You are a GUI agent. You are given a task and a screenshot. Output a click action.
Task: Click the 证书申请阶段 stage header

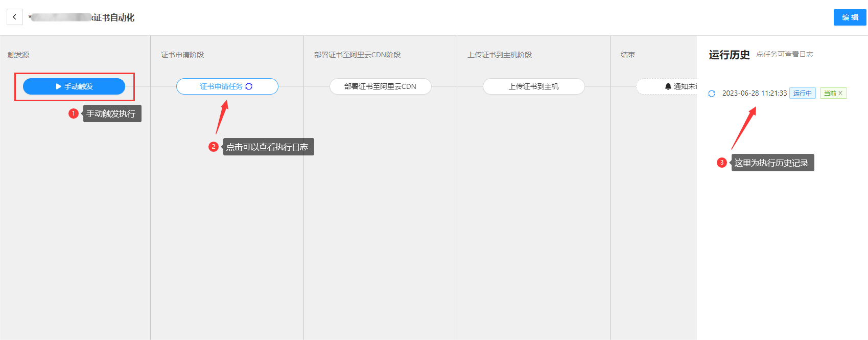(182, 55)
